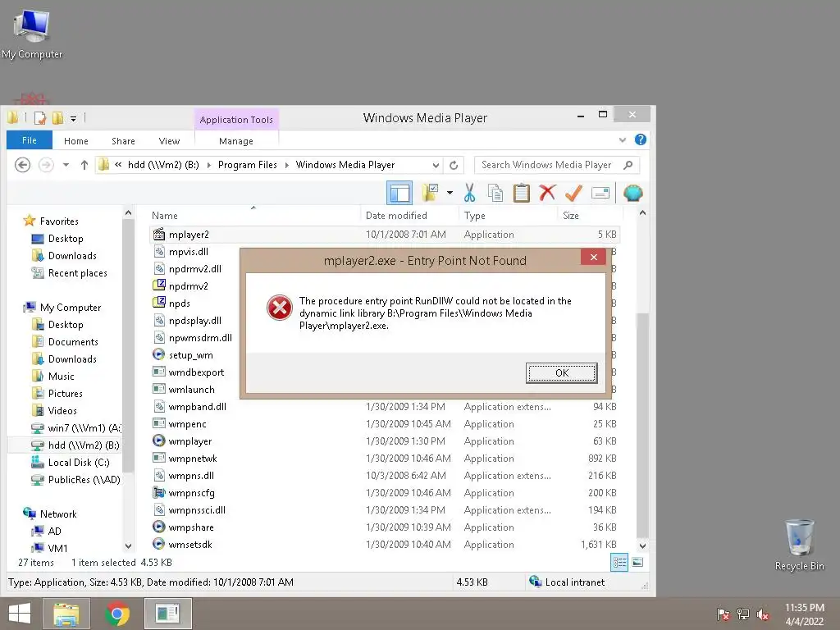This screenshot has height=630, width=840.
Task: Refresh the current folder view
Action: point(454,165)
